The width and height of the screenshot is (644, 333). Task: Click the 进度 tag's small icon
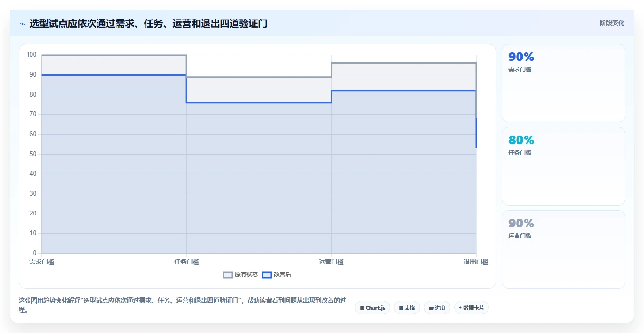pos(431,308)
